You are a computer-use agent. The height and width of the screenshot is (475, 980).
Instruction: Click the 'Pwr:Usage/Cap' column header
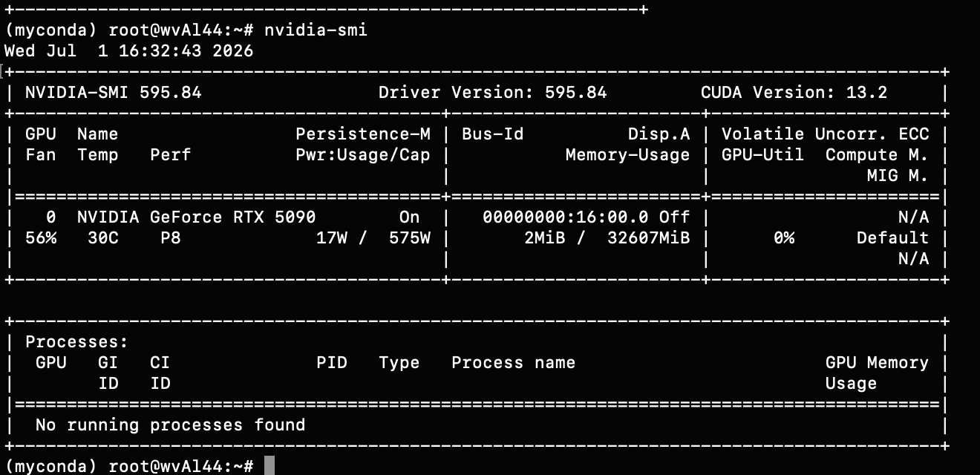pyautogui.click(x=363, y=155)
